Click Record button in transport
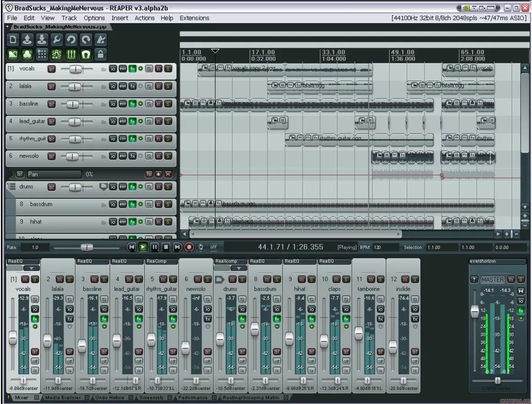 (x=189, y=247)
